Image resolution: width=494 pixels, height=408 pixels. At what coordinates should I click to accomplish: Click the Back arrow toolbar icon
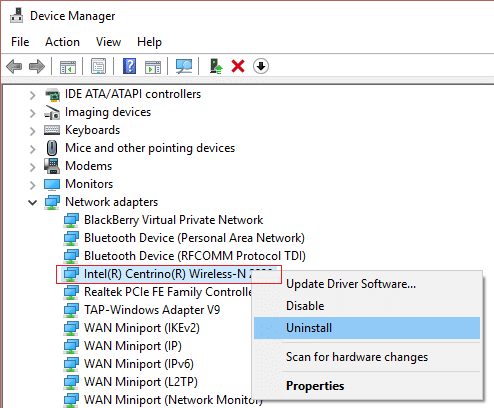(x=14, y=66)
